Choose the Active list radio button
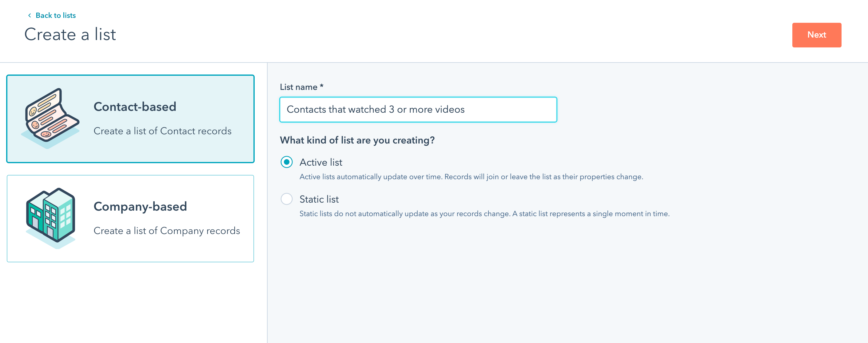This screenshot has width=868, height=343. pyautogui.click(x=286, y=162)
